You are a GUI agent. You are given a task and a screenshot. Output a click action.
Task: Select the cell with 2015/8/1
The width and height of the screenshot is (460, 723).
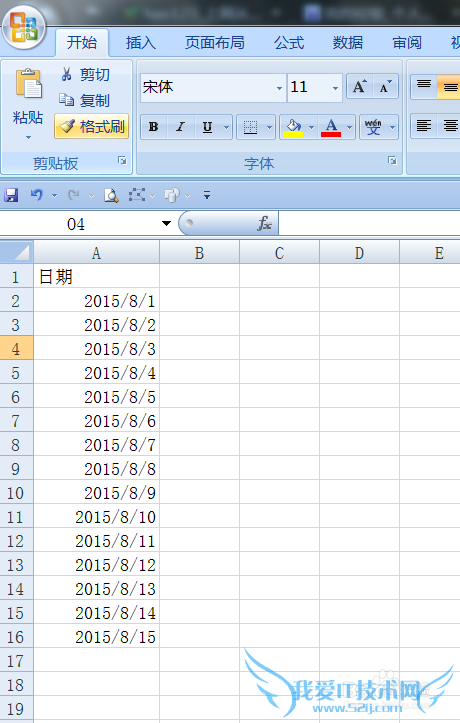point(96,300)
